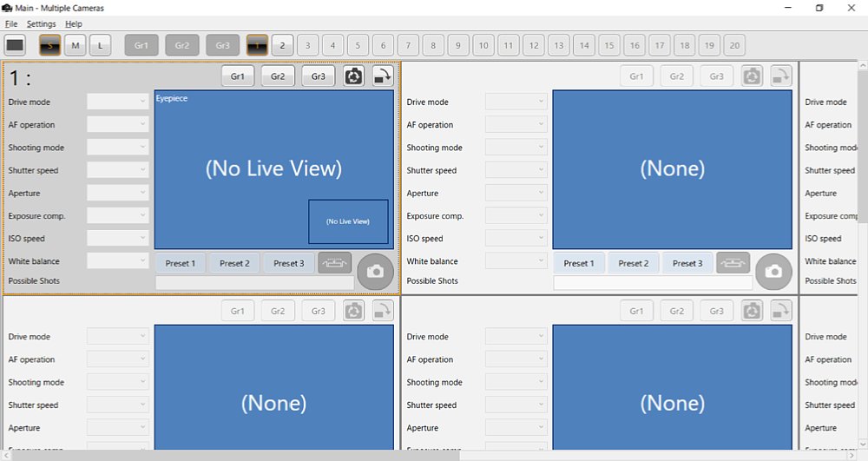Open the Drive mode dropdown in camera 1 panel
This screenshot has width=868, height=461.
(x=117, y=102)
